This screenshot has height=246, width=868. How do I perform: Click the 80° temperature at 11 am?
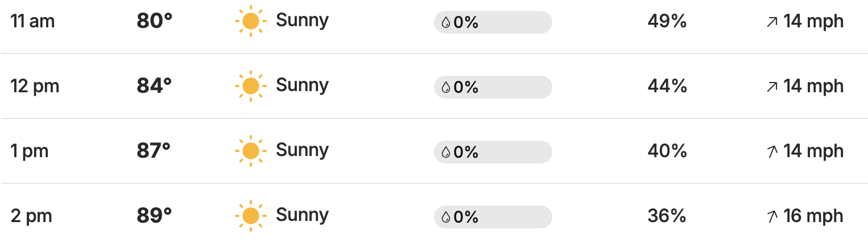[x=154, y=22]
